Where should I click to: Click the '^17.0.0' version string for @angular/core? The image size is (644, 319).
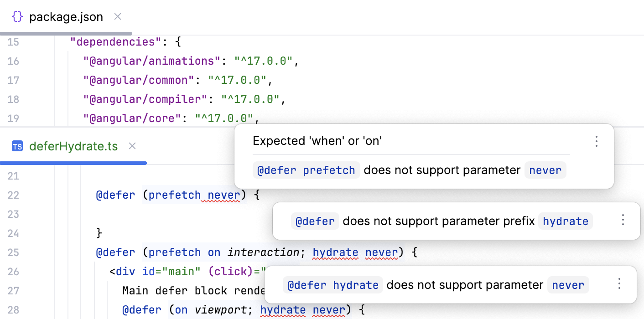(x=224, y=118)
